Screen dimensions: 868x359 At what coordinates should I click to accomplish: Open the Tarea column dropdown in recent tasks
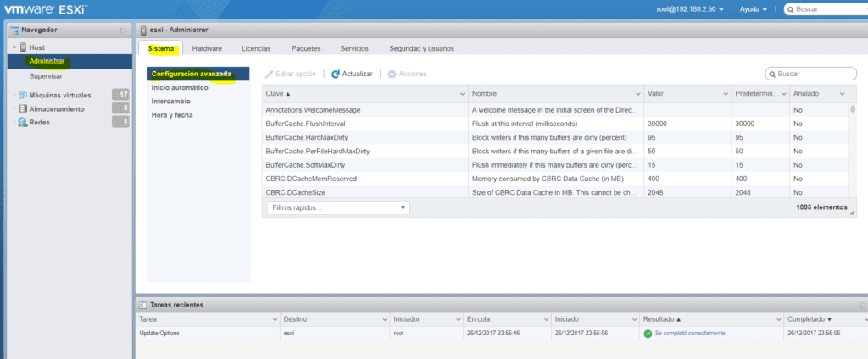pos(275,320)
